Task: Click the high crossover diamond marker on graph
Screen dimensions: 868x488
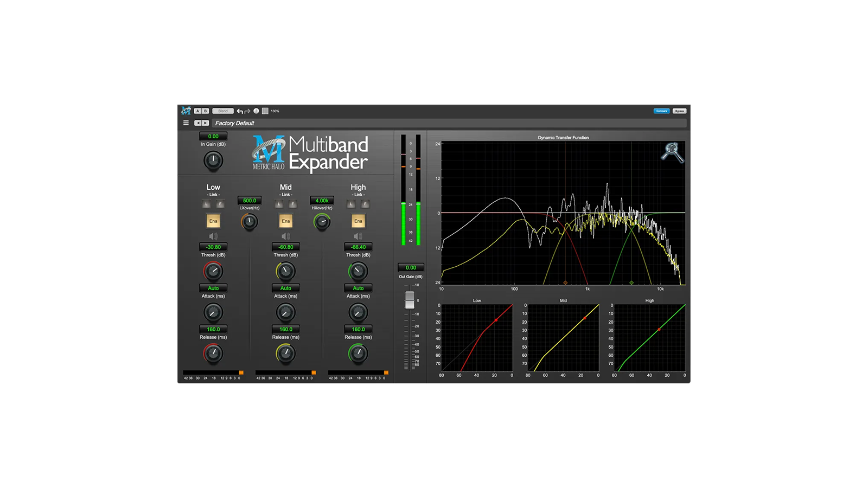Action: pyautogui.click(x=631, y=282)
